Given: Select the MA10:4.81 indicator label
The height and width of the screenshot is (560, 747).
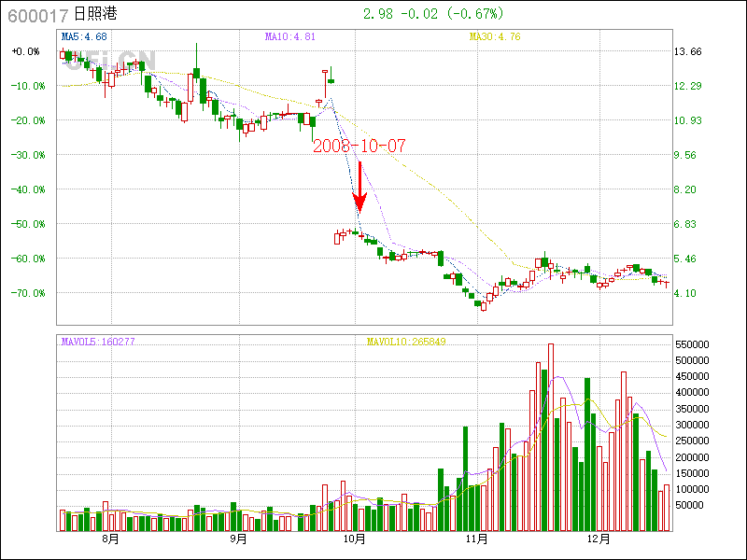Looking at the screenshot, I should (x=289, y=36).
